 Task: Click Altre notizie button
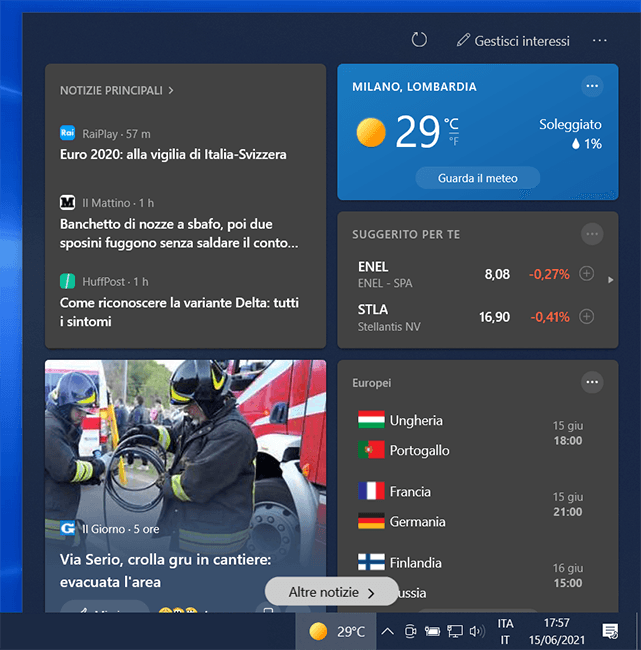click(331, 592)
